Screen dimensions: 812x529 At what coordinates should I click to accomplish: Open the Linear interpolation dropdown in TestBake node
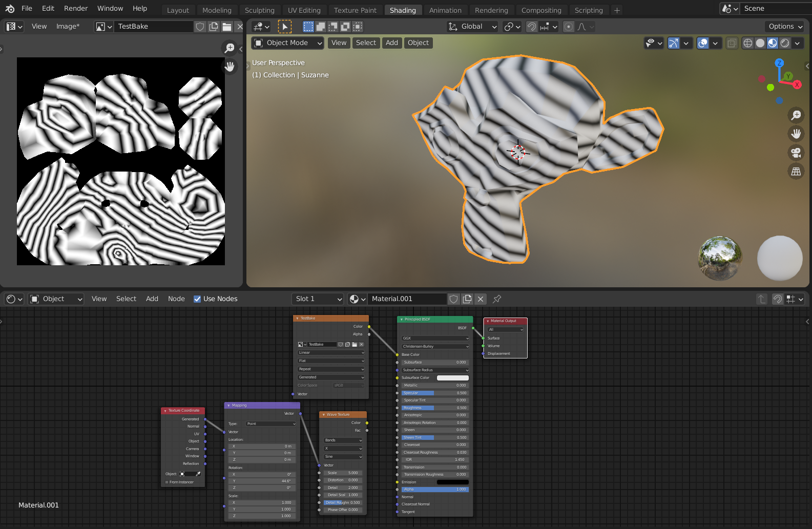[x=331, y=353]
